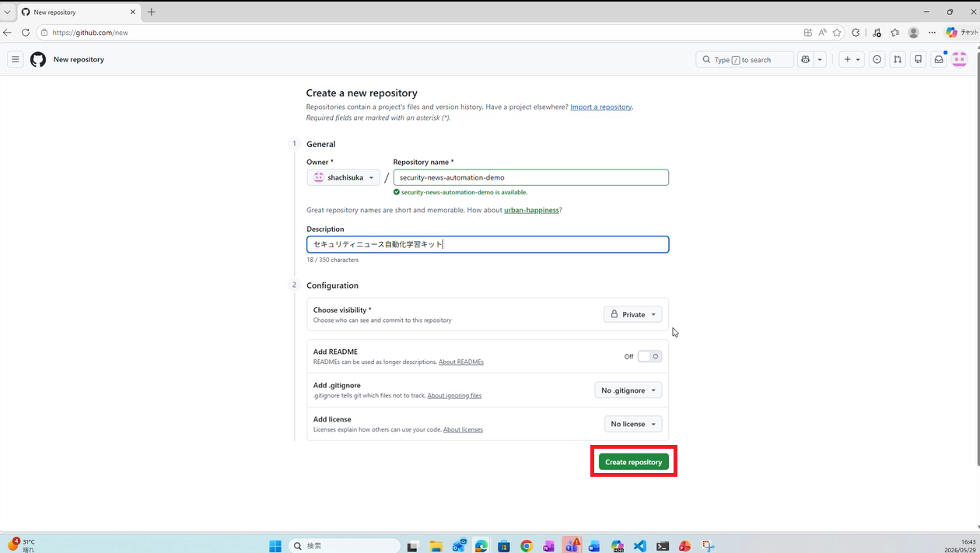Expand the Copilot dropdown arrow in header

[819, 59]
